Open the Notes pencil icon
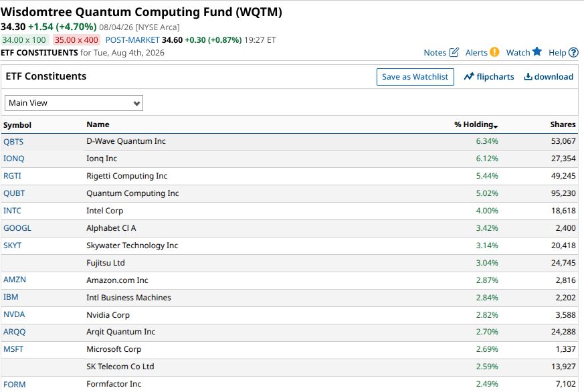This screenshot has height=392, width=584. 454,52
